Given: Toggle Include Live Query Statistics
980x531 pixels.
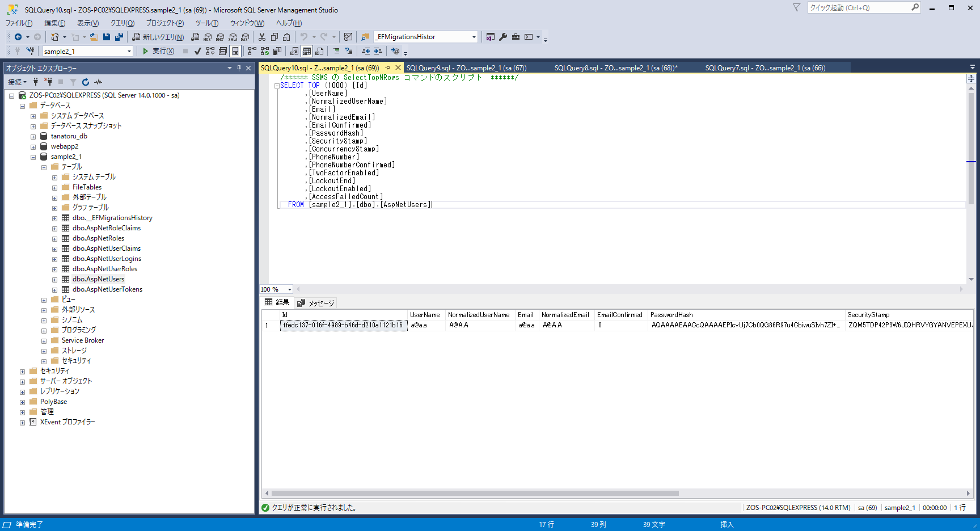Looking at the screenshot, I should pyautogui.click(x=265, y=51).
